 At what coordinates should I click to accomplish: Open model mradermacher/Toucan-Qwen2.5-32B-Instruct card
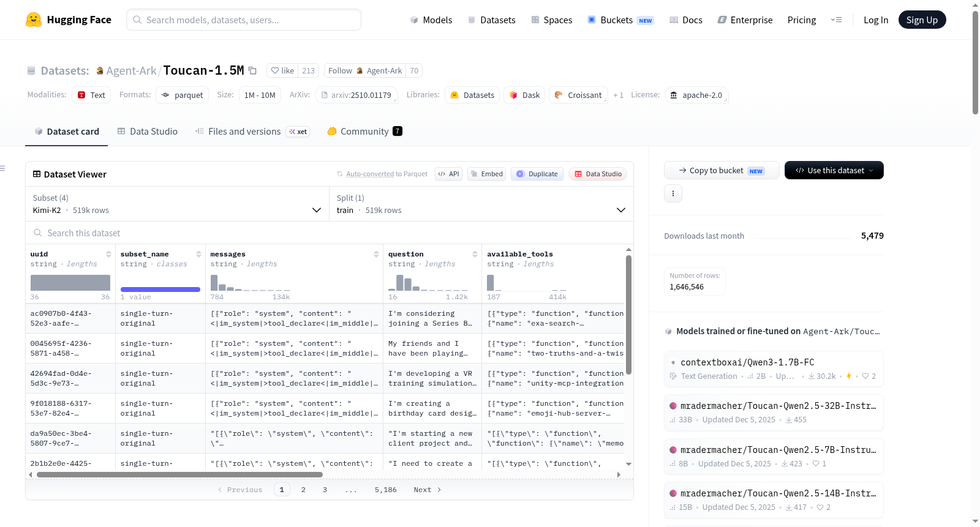point(774,413)
